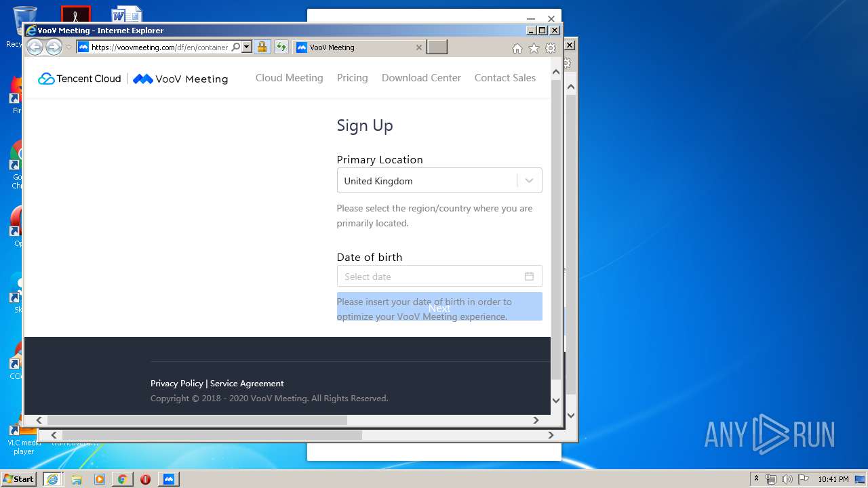The height and width of the screenshot is (488, 868).
Task: Open the Pricing page
Action: (353, 78)
